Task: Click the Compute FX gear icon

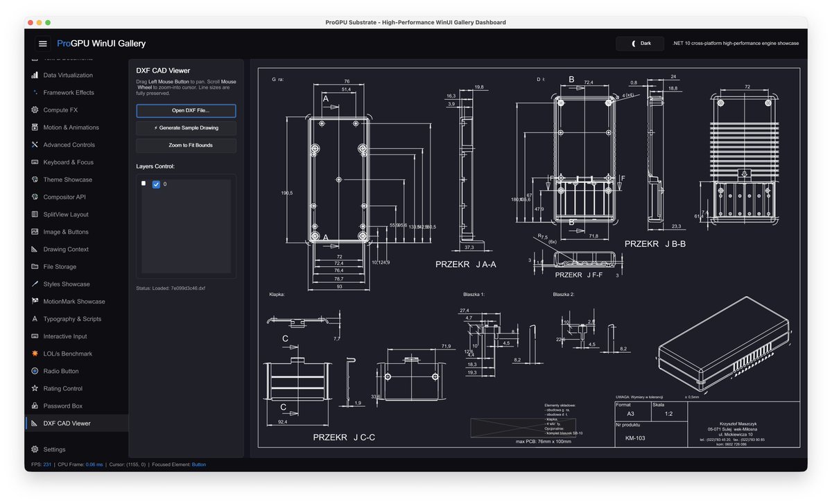Action: tap(35, 110)
